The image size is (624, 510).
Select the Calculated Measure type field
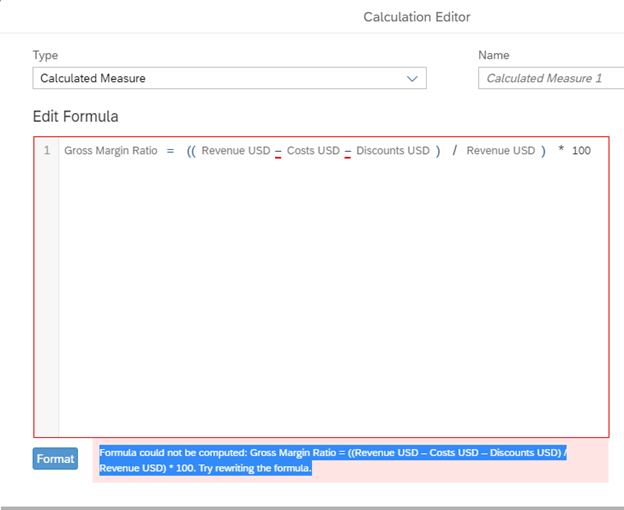(230, 78)
